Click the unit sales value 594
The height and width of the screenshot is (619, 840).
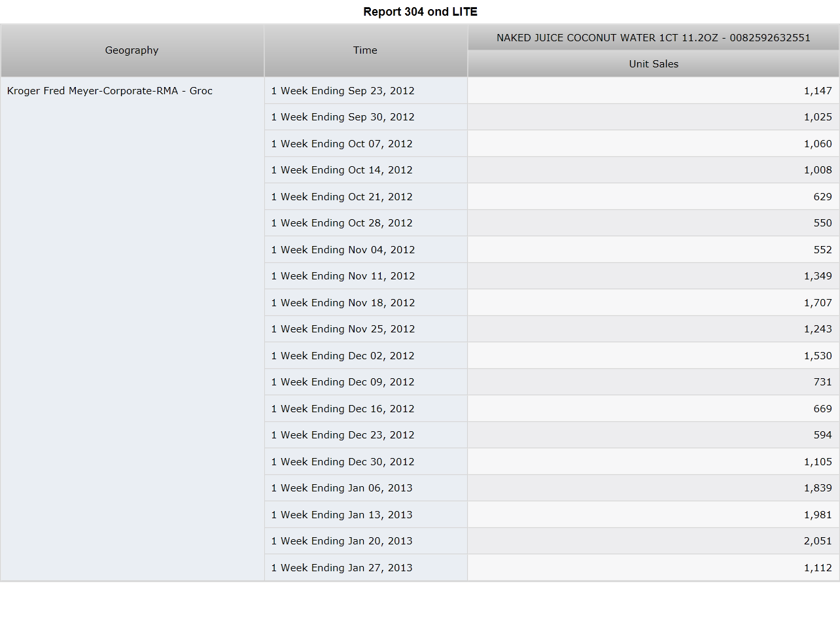pos(823,435)
